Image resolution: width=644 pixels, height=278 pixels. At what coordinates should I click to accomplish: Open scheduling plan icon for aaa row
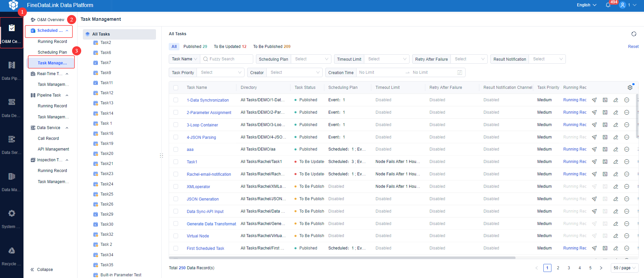(605, 149)
